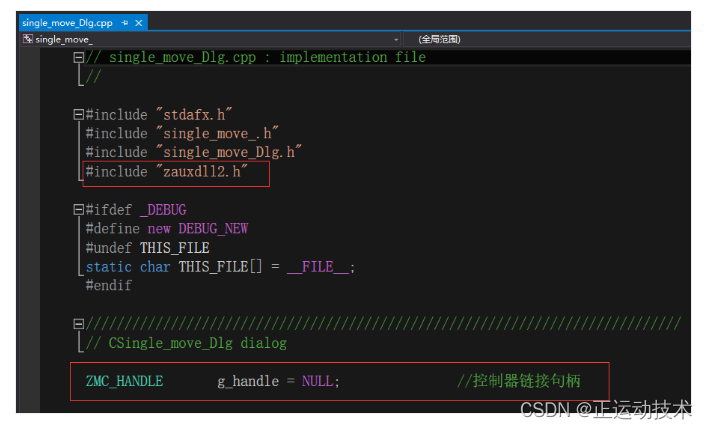Collapse the header comment block at file top
The image size is (708, 429).
[79, 58]
